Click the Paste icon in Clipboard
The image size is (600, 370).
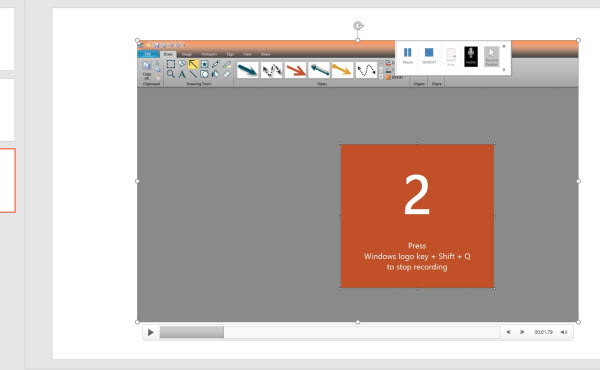pos(158,78)
